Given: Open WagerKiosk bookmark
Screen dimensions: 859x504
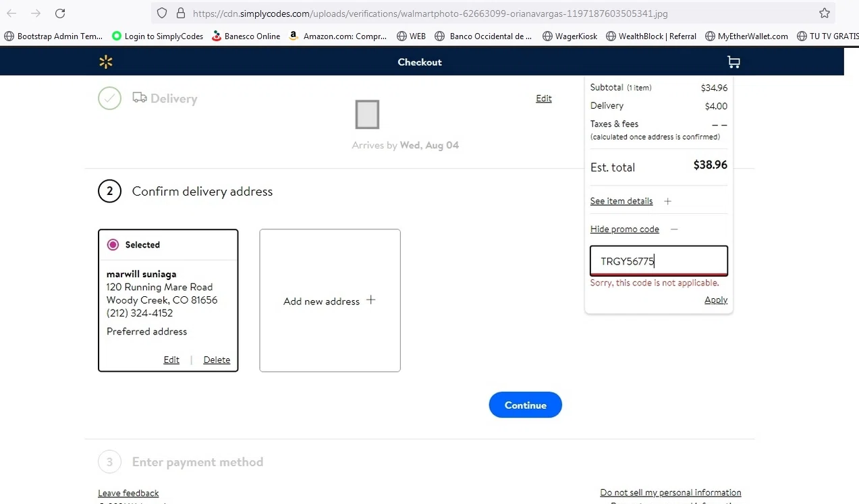Looking at the screenshot, I should click(570, 36).
